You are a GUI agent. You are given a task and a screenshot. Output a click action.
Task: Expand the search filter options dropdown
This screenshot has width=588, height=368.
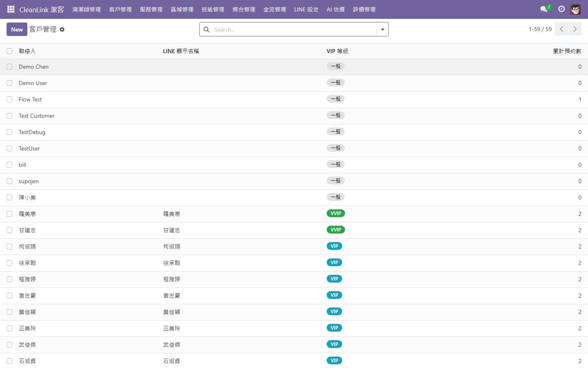pos(383,29)
